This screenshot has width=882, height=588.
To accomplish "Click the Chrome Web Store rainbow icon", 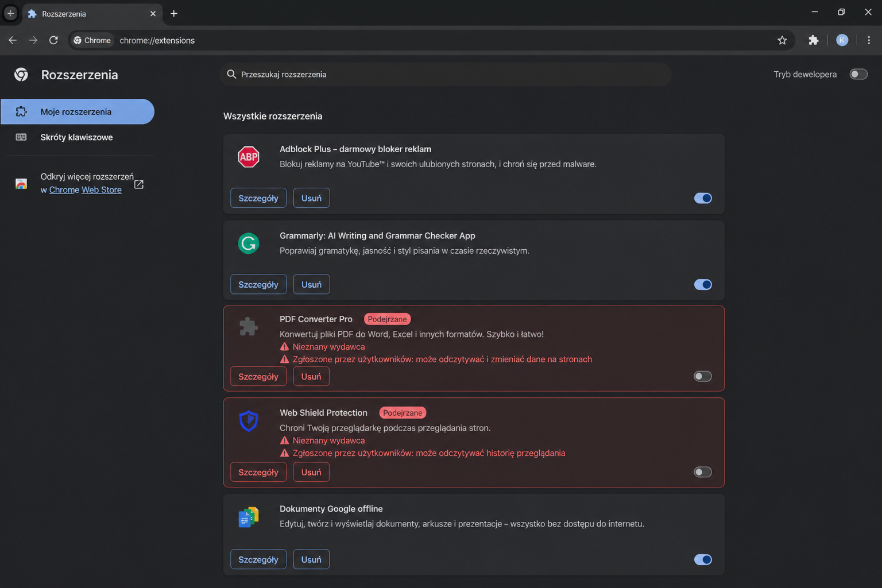I will click(21, 184).
